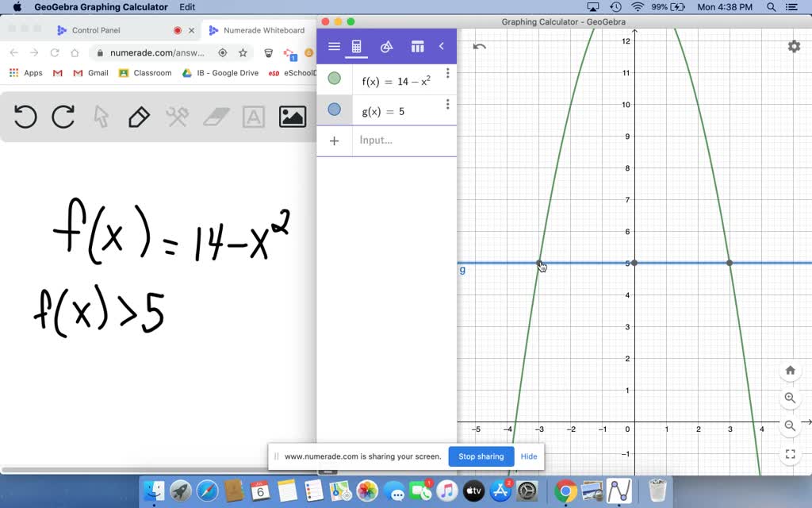This screenshot has width=812, height=508.
Task: Open the GeoGebra settings gear
Action: [794, 46]
